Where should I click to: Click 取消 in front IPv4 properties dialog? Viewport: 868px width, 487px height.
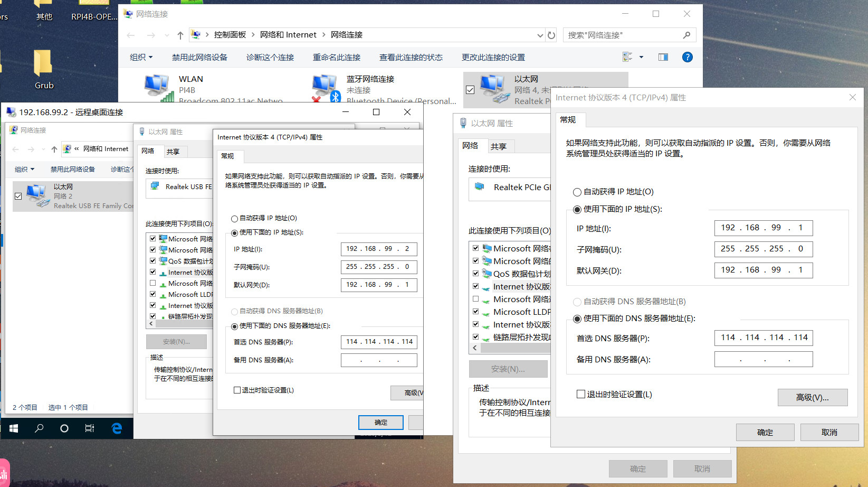click(x=829, y=432)
